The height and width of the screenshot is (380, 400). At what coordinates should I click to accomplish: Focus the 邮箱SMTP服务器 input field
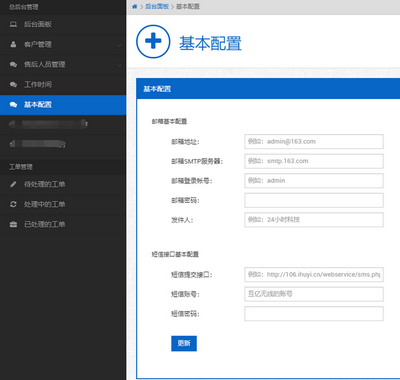tap(314, 161)
